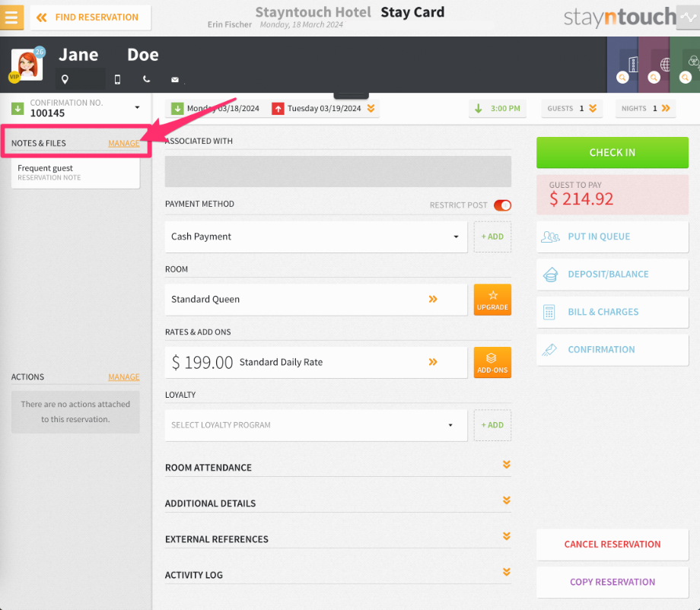
Task: Click the Confirmation button
Action: [x=612, y=350]
